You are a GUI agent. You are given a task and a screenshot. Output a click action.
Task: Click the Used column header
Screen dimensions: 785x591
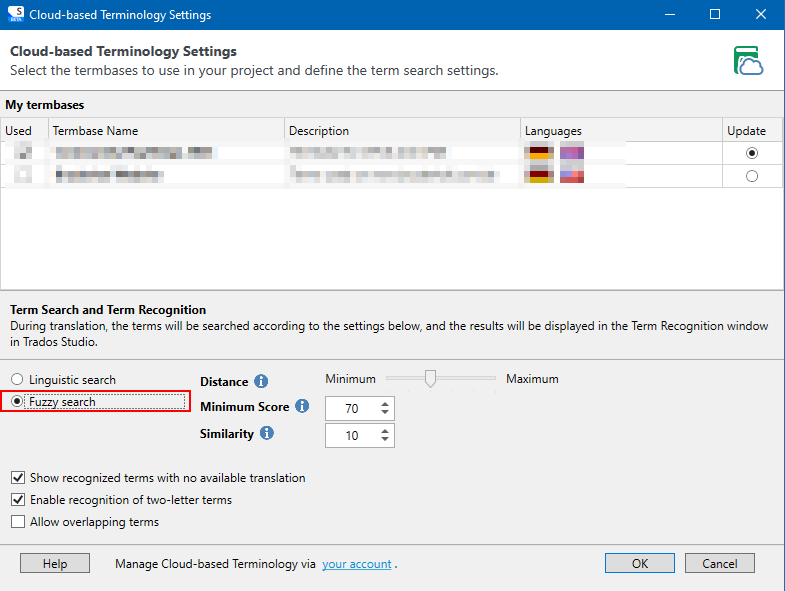point(25,130)
